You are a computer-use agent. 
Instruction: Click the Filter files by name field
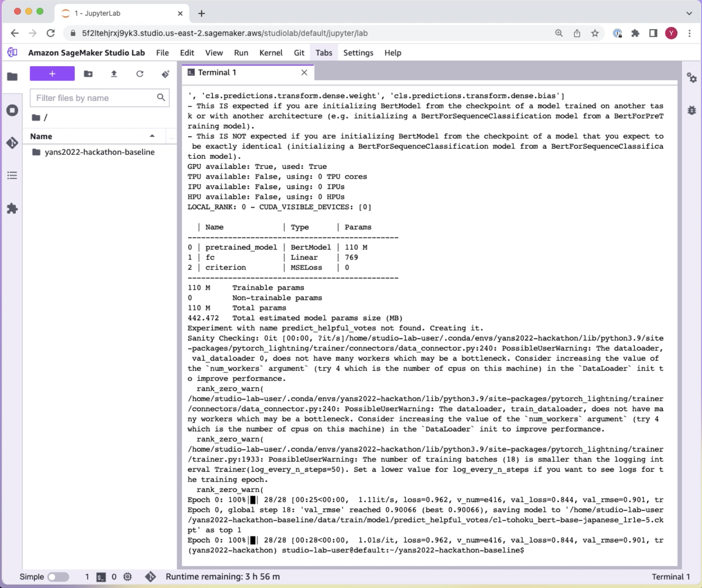coord(95,98)
